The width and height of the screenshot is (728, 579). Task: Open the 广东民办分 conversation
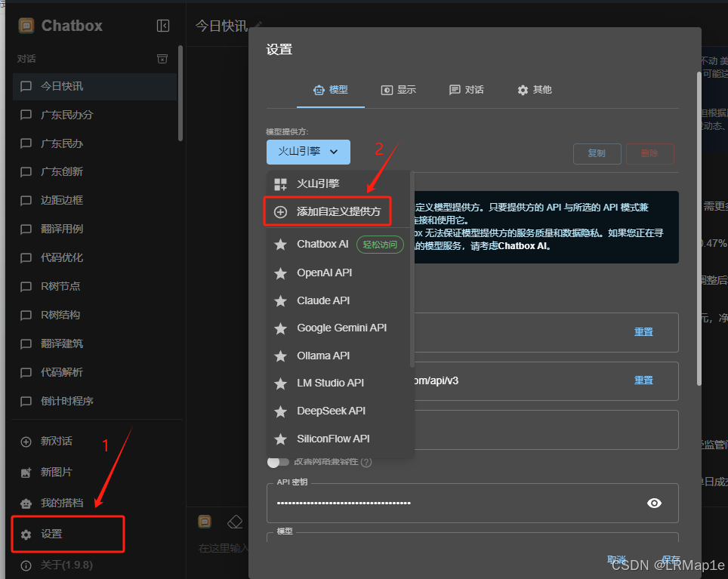click(x=94, y=115)
